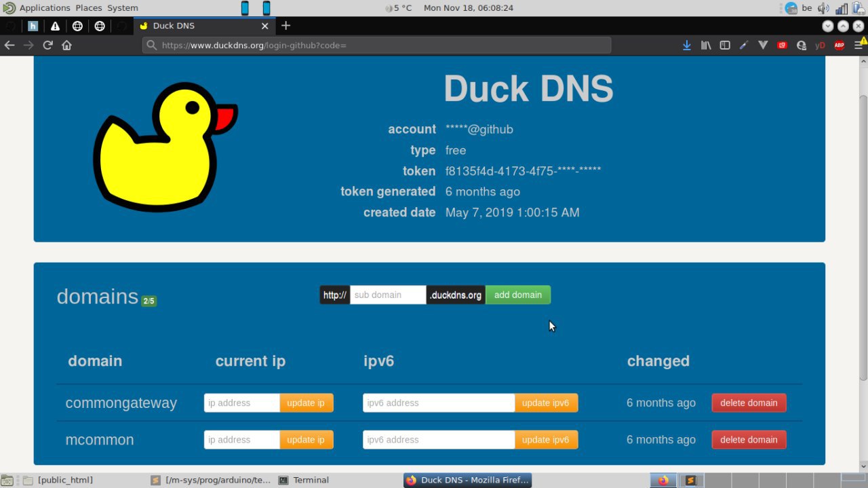Open the browser home page
The width and height of the screenshot is (868, 488).
coord(66,45)
